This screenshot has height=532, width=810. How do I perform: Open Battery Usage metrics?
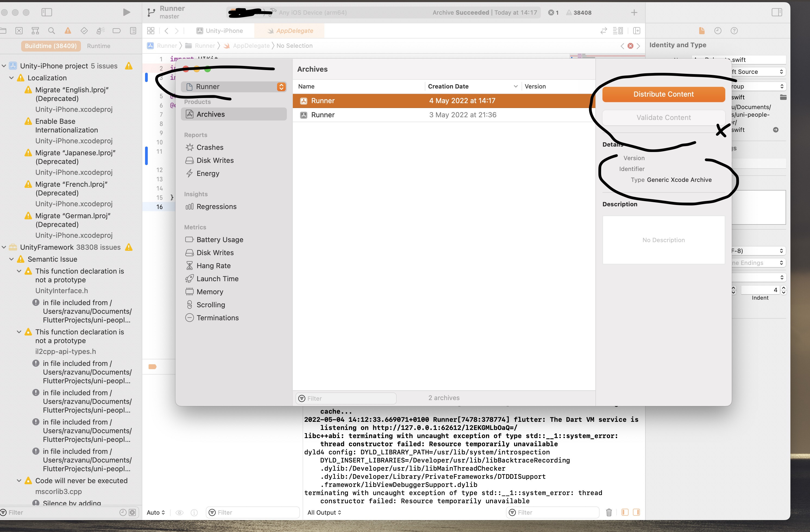tap(219, 240)
